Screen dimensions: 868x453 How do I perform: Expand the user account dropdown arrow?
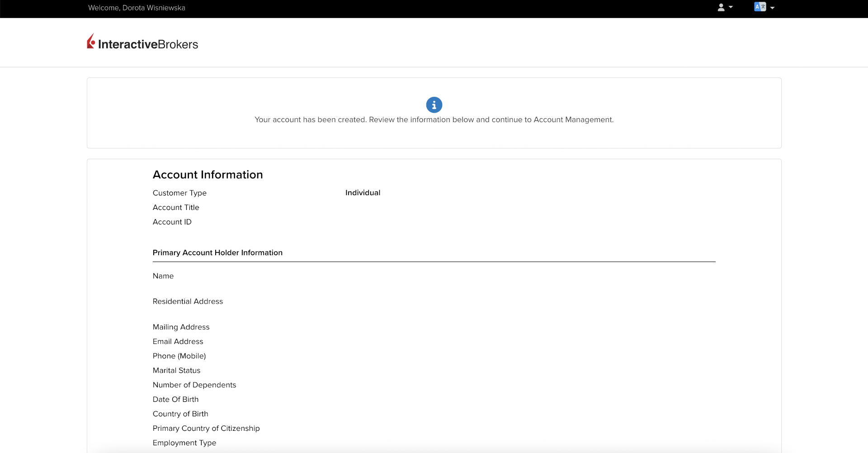(x=731, y=7)
